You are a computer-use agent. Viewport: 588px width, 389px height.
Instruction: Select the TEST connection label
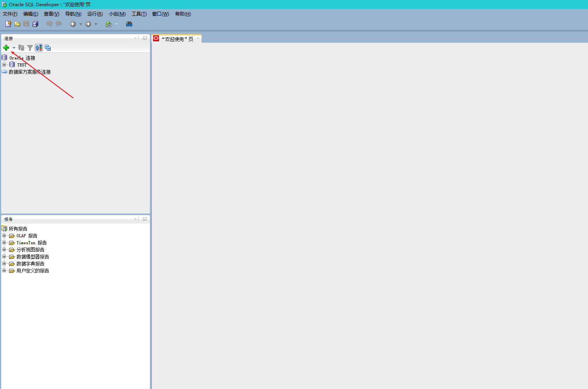[x=22, y=65]
